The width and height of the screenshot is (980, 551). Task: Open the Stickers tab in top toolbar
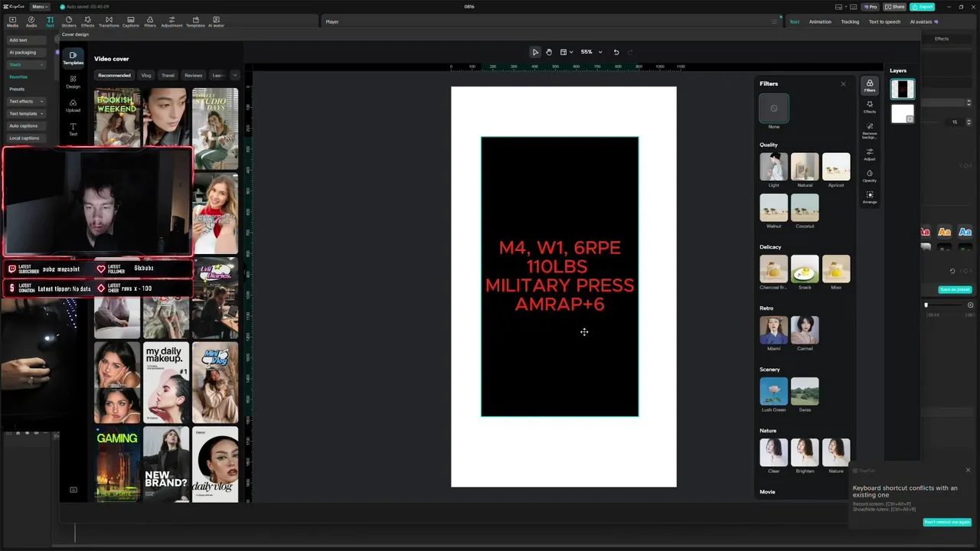[x=69, y=21]
